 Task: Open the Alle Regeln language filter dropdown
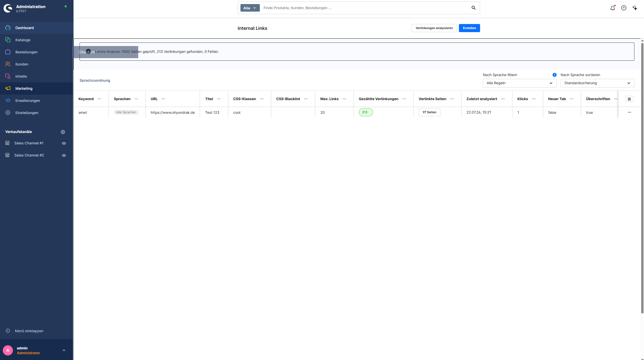pos(519,83)
